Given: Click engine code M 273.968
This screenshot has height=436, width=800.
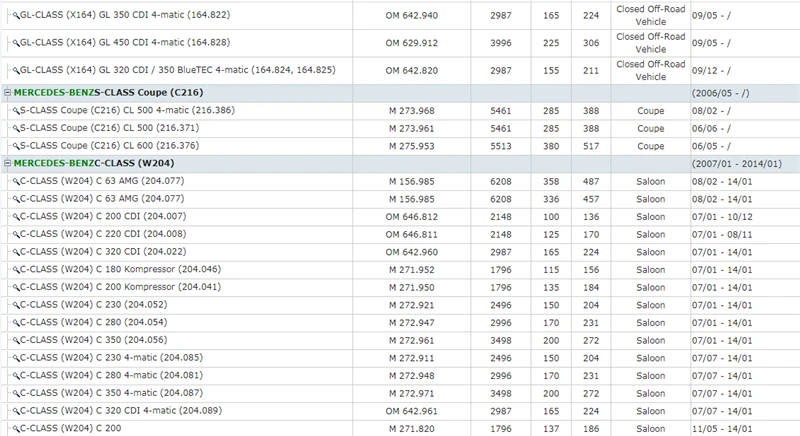Looking at the screenshot, I should pyautogui.click(x=412, y=111).
